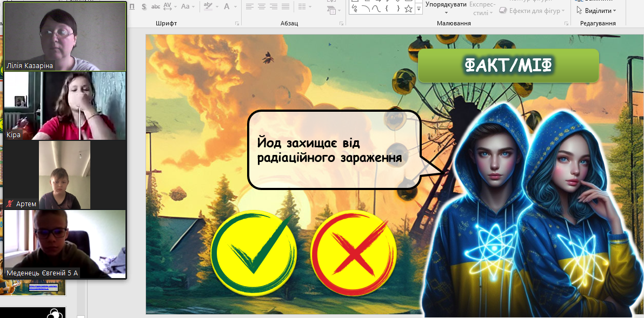Click red cross answer on slide

(353, 252)
